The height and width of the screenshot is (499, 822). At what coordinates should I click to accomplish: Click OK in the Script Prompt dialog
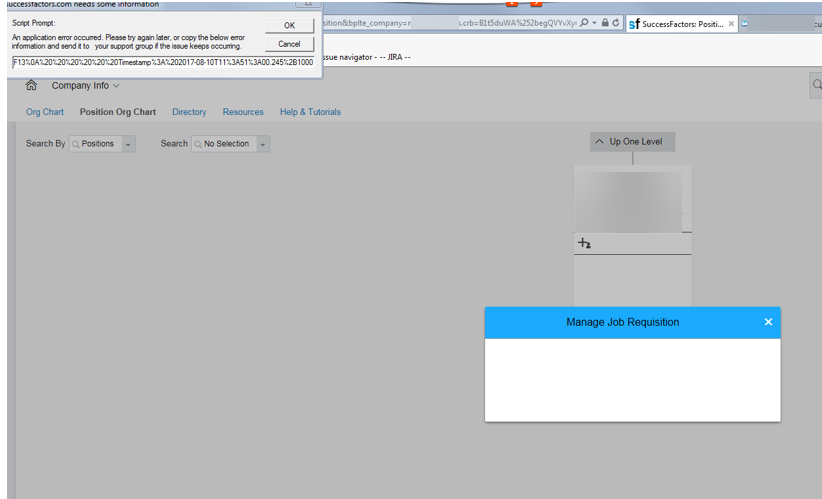click(289, 25)
